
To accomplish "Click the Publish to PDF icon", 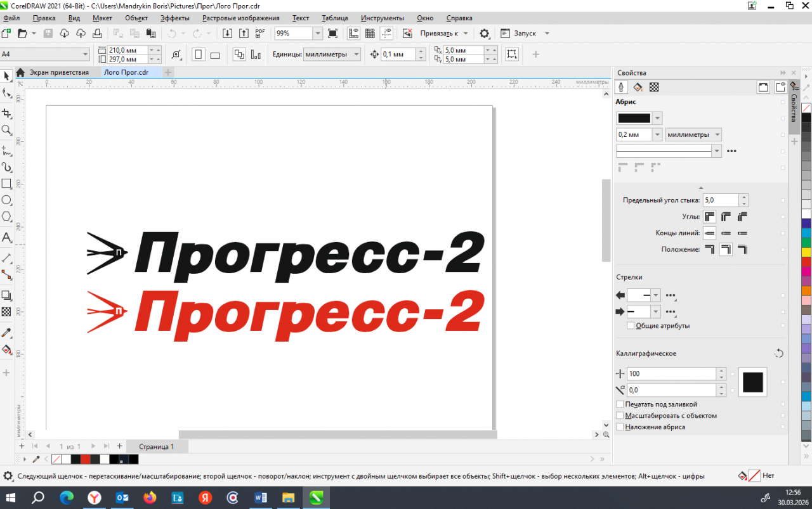I will tap(260, 34).
